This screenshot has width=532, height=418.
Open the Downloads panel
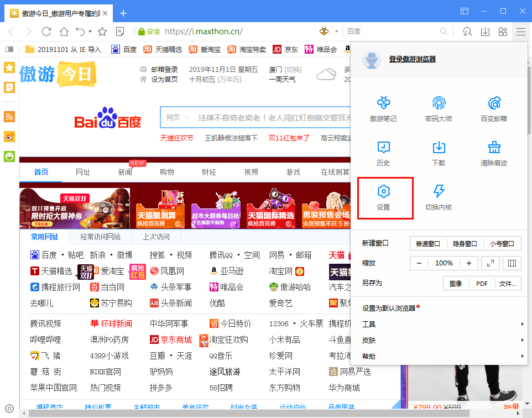point(439,153)
